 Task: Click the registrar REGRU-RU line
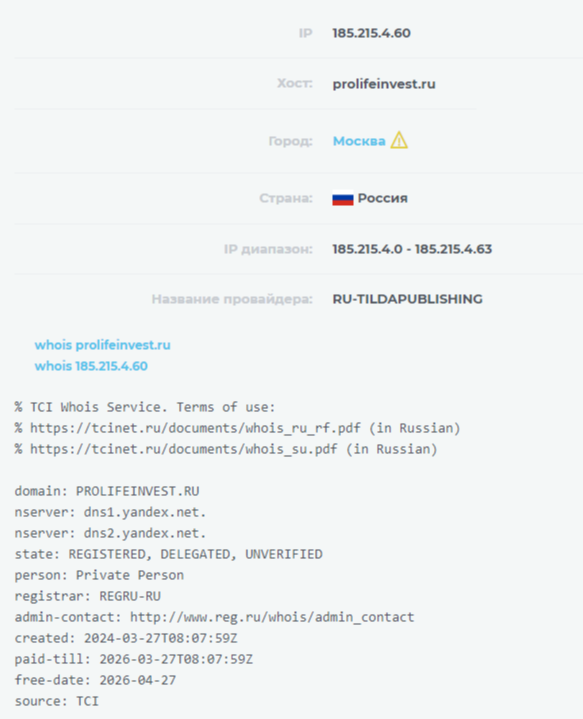pyautogui.click(x=88, y=596)
